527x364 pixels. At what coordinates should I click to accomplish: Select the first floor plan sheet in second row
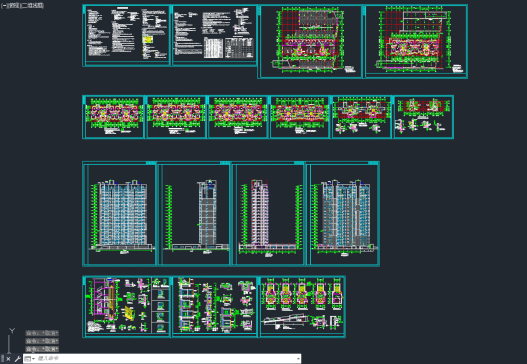click(114, 117)
